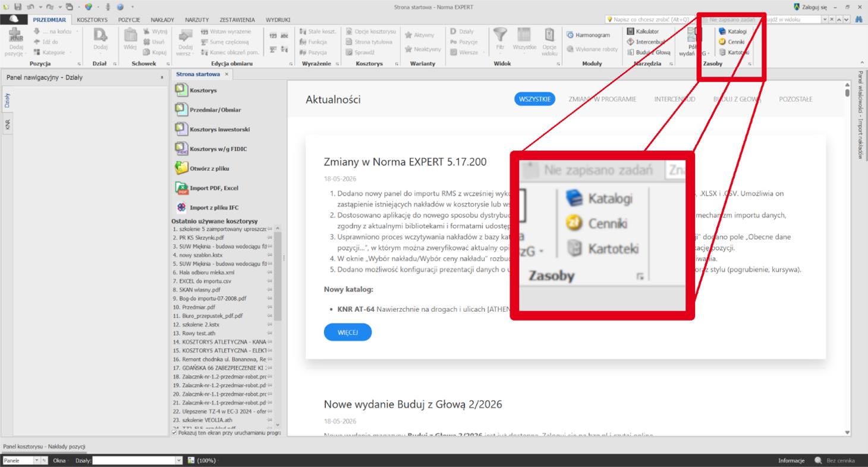Viewport: 868px width, 467px height.
Task: Open 'Hala odbioru mleka.xml' from recent list
Action: (x=203, y=271)
